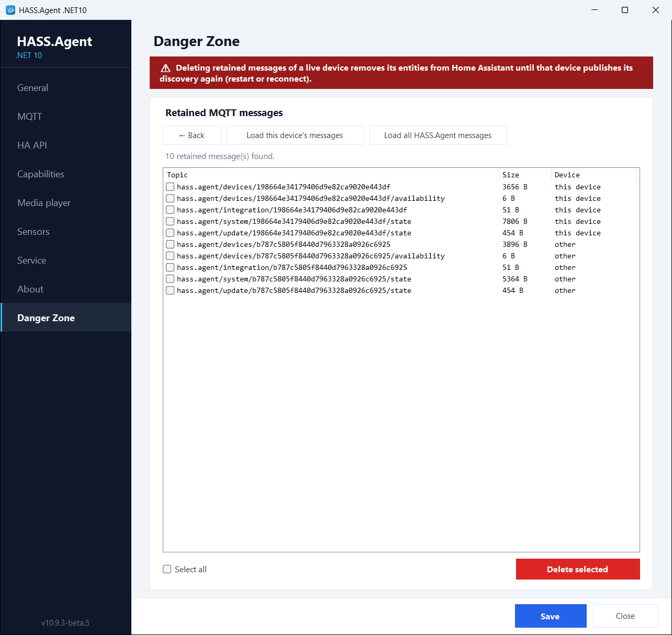Minimize the HASS.Agent window
The height and width of the screenshot is (635, 672).
click(x=595, y=10)
